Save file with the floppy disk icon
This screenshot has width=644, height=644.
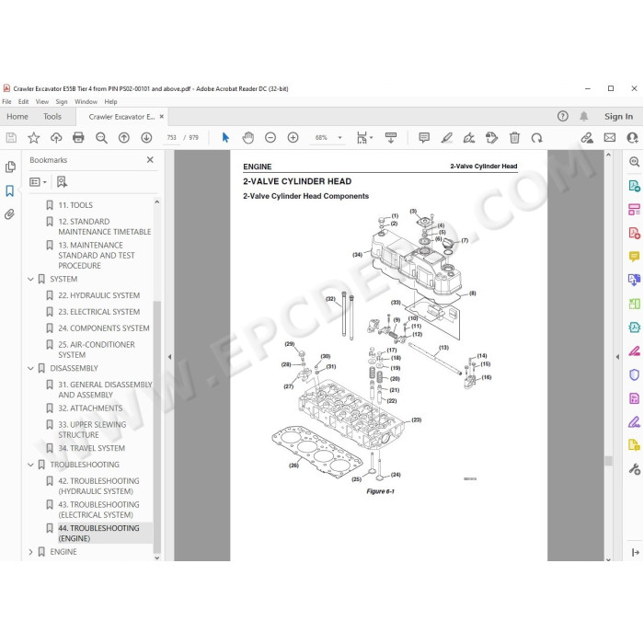coord(11,138)
